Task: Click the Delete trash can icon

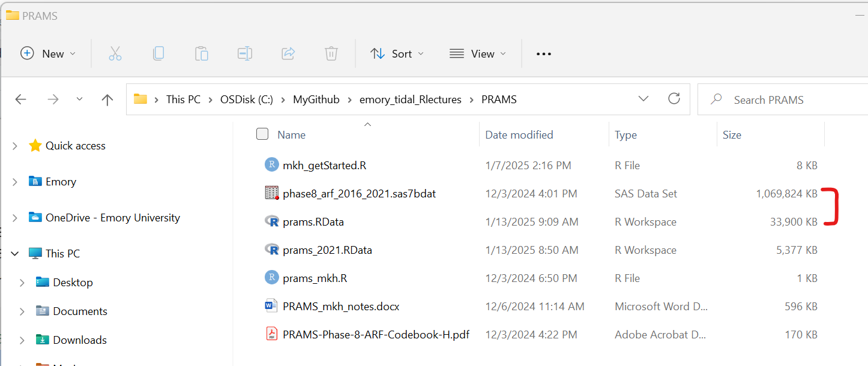Action: [x=331, y=53]
